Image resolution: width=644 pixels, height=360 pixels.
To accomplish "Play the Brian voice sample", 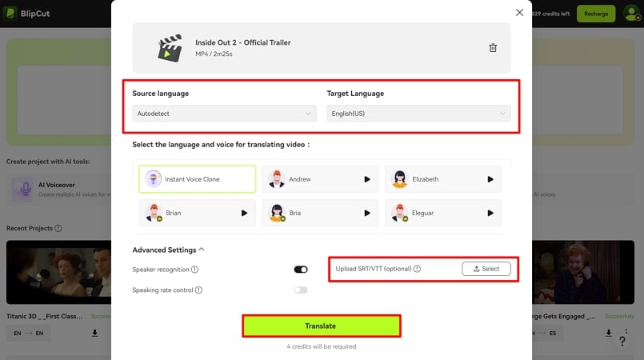I will (244, 213).
